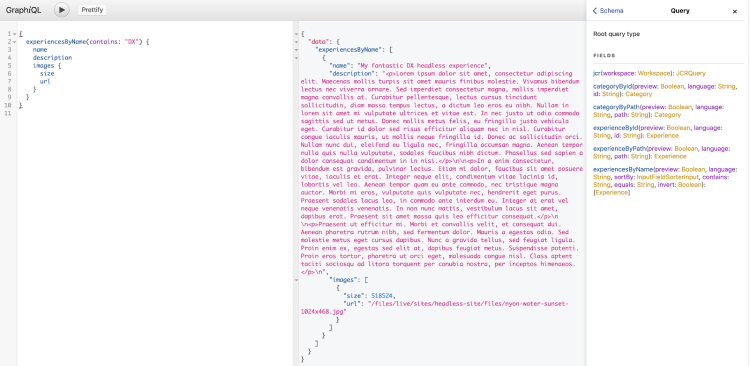
Task: Collapse the experiencesByName fold arrow on line 2
Action: (x=14, y=42)
